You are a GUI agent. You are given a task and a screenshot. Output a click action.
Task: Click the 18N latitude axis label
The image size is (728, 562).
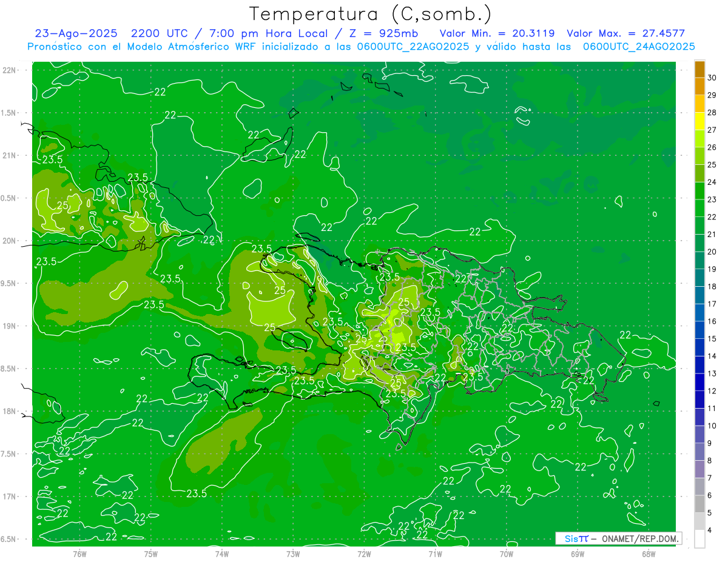pyautogui.click(x=10, y=411)
